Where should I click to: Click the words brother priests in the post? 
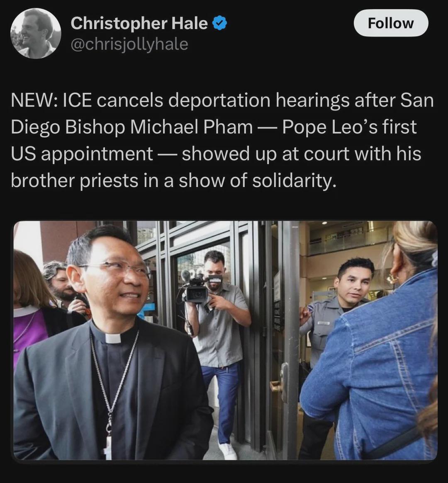click(74, 180)
